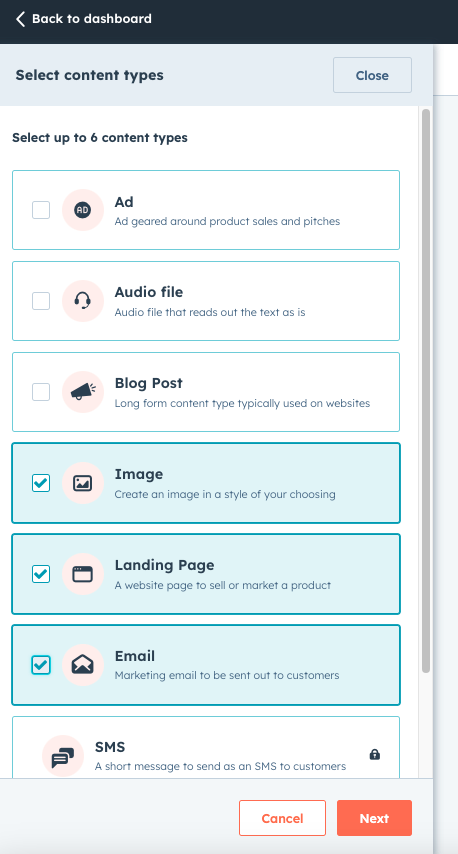Click the Audio file headset icon
Image resolution: width=458 pixels, height=854 pixels.
(83, 301)
